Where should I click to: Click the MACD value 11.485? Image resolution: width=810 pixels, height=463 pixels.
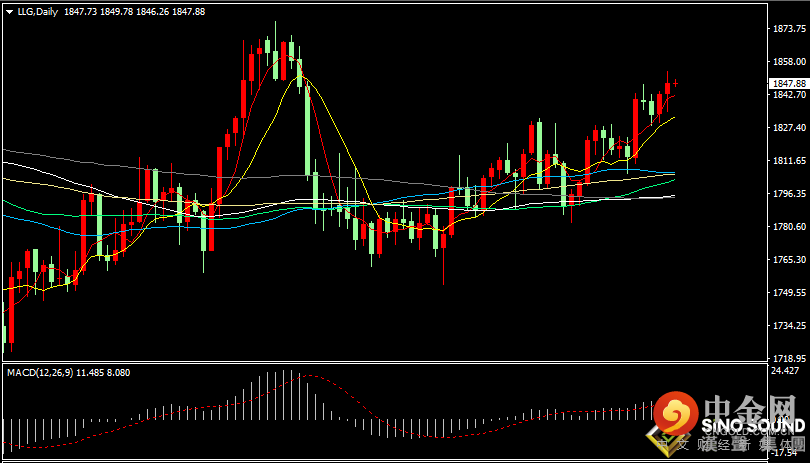[90, 372]
